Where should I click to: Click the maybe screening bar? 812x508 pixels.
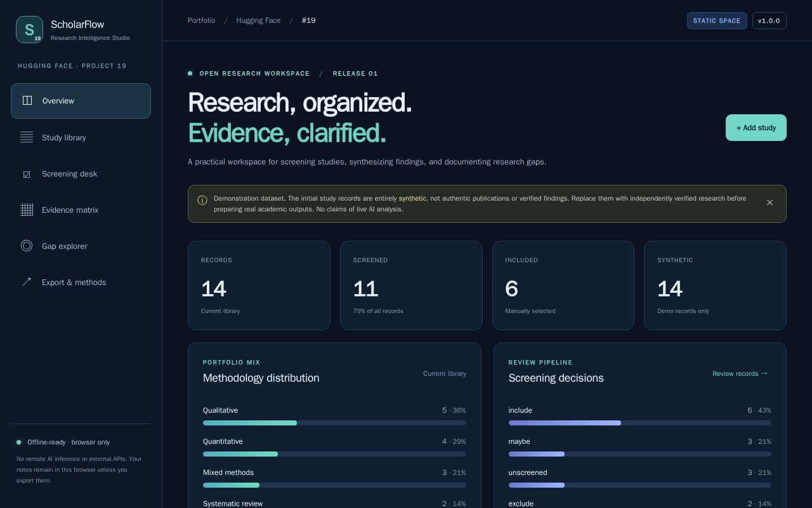pyautogui.click(x=639, y=454)
